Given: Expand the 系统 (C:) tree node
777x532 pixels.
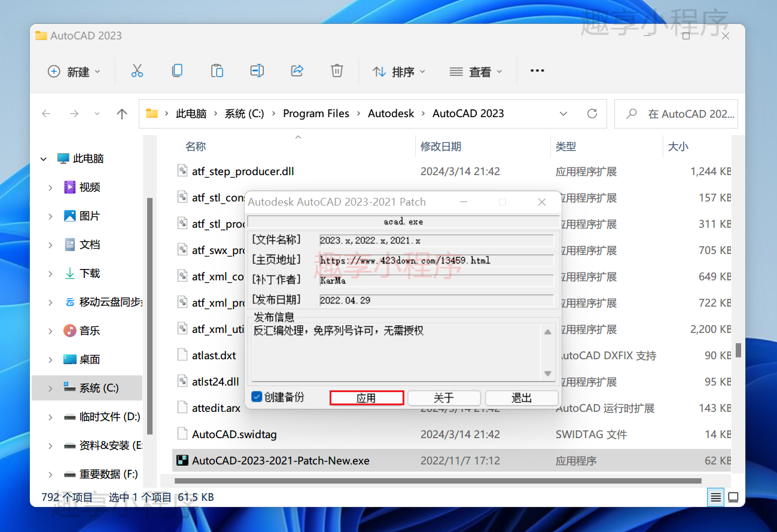Looking at the screenshot, I should click(50, 389).
